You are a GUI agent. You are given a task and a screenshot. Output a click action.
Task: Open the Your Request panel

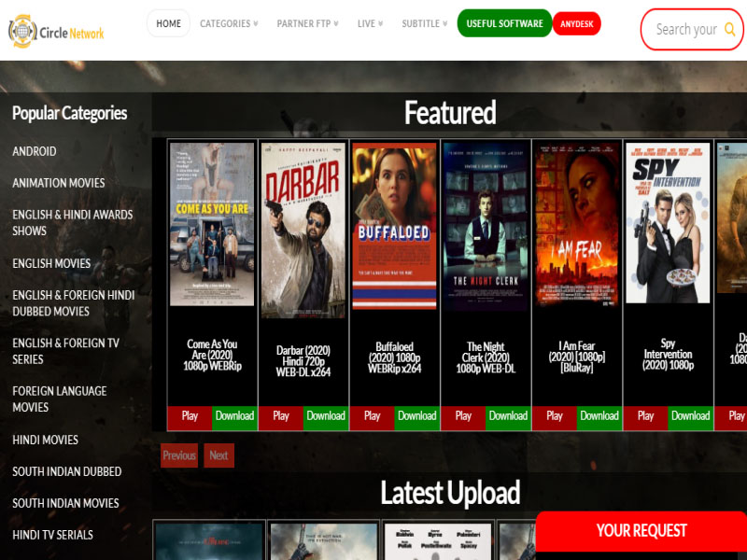tap(641, 531)
